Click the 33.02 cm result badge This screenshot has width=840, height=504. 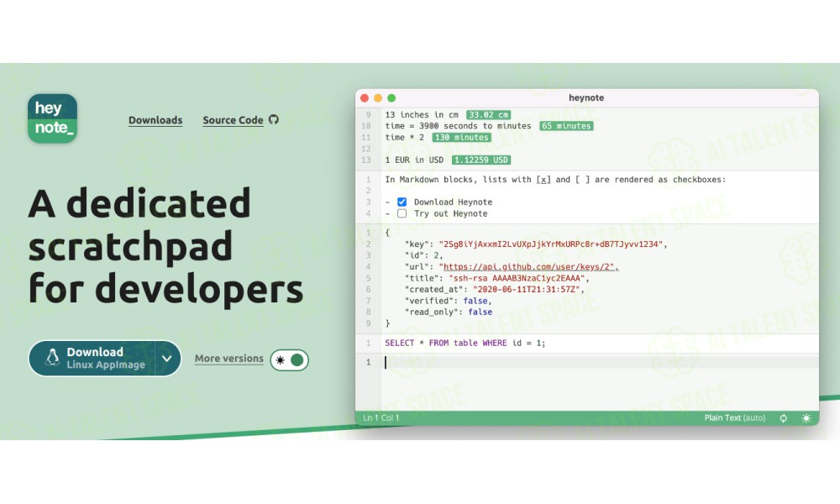(x=488, y=114)
